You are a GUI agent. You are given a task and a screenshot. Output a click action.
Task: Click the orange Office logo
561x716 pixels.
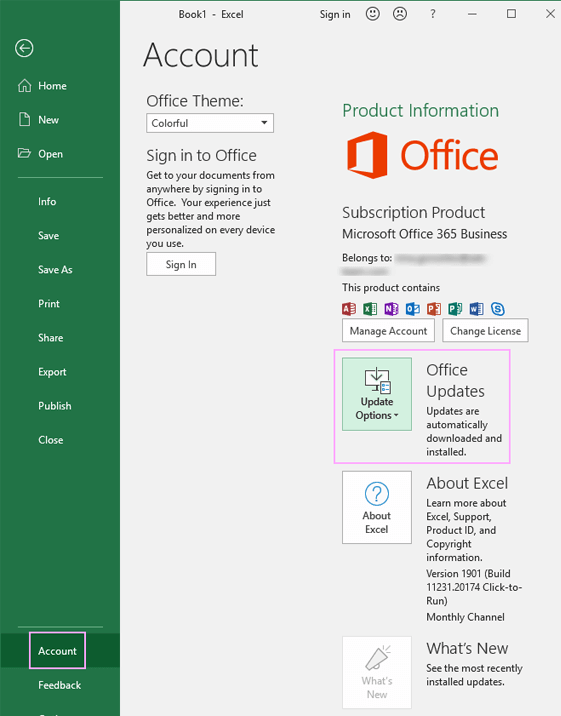[422, 155]
